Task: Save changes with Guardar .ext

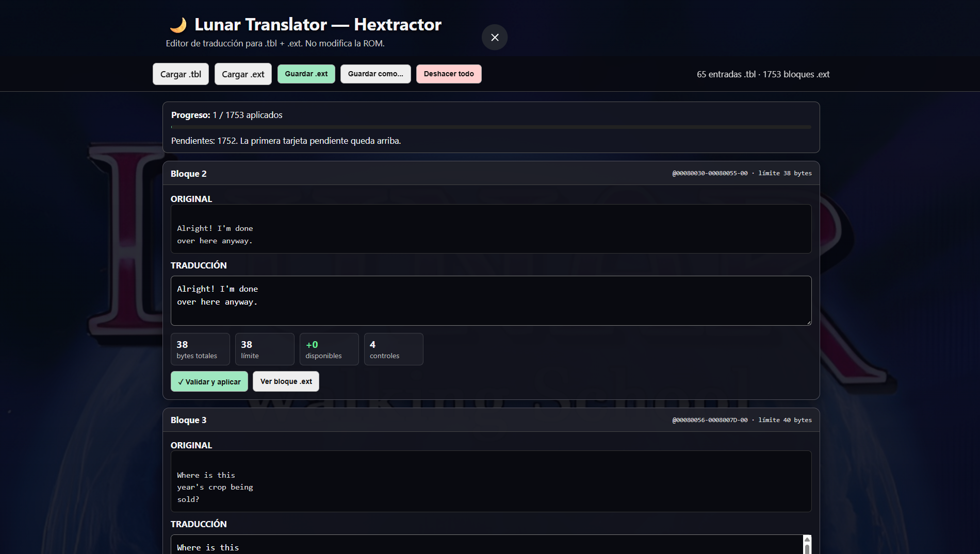Action: 306,74
